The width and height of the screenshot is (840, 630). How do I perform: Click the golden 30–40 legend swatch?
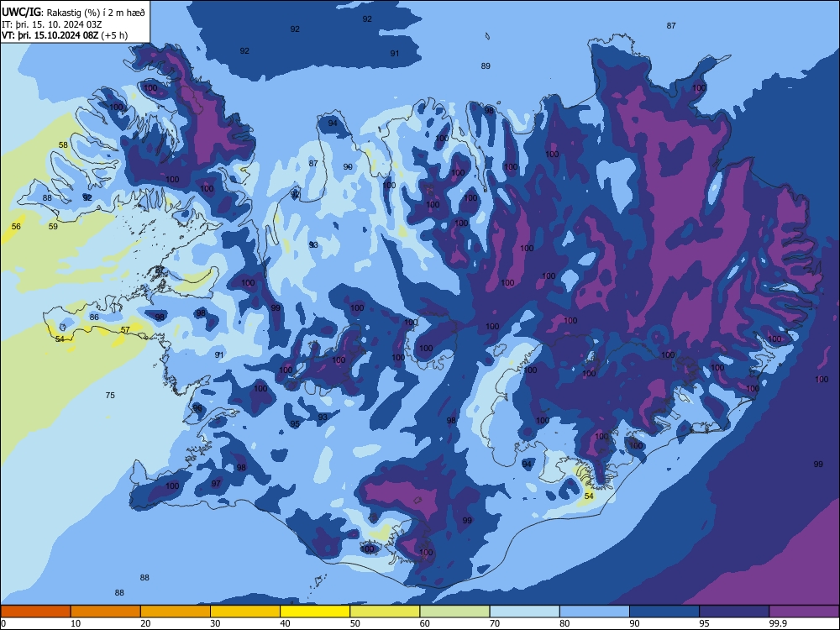tap(245, 612)
